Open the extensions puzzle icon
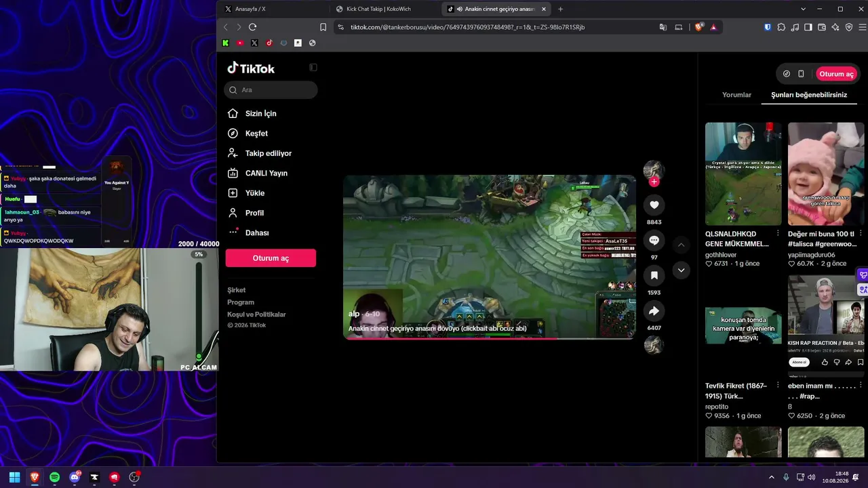The width and height of the screenshot is (868, 488). [781, 27]
